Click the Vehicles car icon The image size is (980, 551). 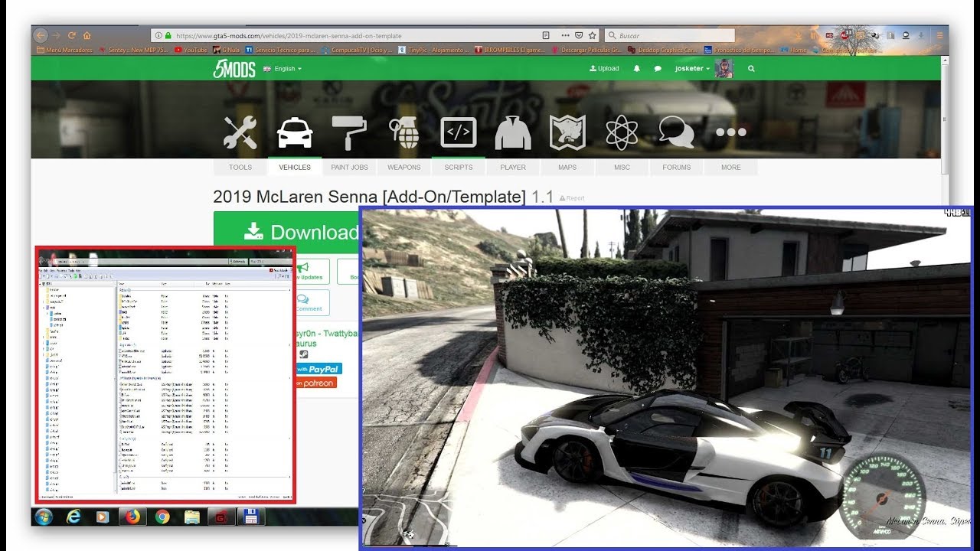pyautogui.click(x=295, y=133)
